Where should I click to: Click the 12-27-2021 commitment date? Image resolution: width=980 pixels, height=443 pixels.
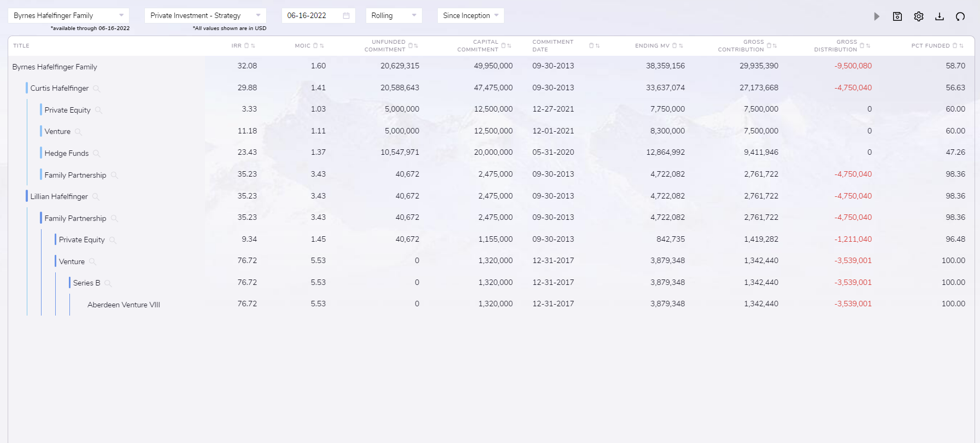pyautogui.click(x=553, y=109)
